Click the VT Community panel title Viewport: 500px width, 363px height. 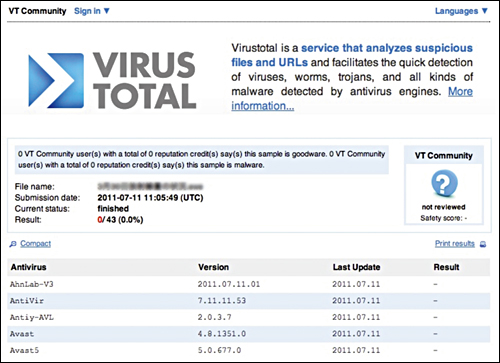444,156
